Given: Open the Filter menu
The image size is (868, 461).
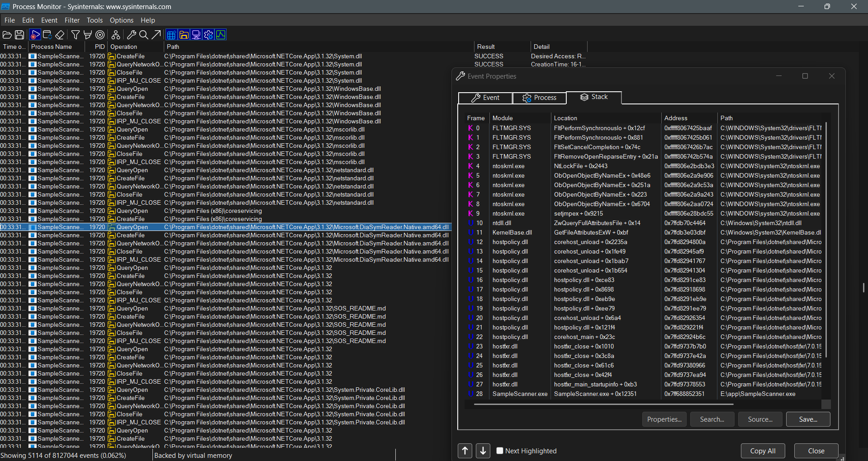Looking at the screenshot, I should (72, 20).
